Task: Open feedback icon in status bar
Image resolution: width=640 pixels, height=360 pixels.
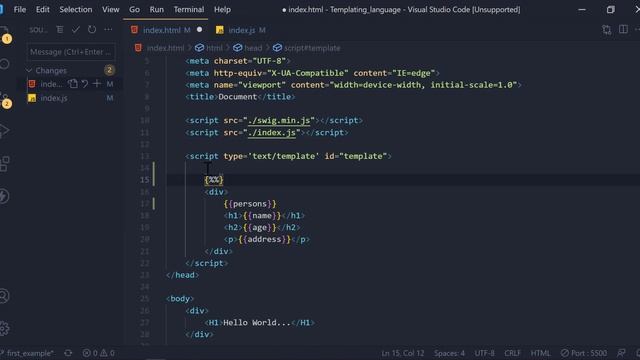Action: pyautogui.click(x=621, y=353)
